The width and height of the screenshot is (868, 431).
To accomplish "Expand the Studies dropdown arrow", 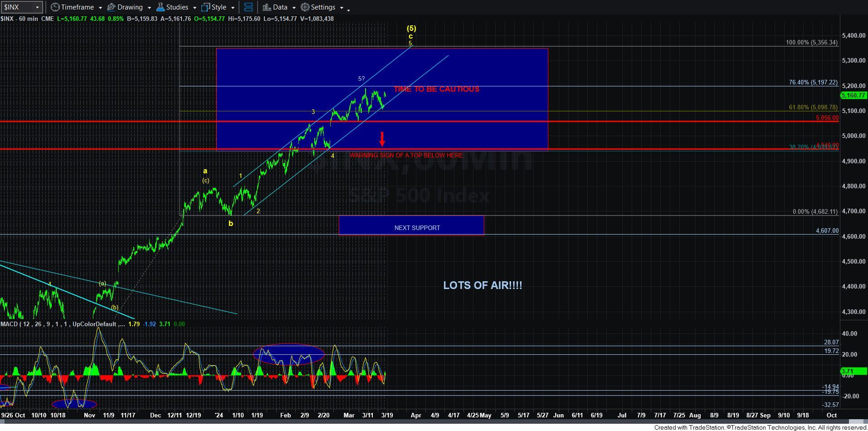I will [x=194, y=8].
